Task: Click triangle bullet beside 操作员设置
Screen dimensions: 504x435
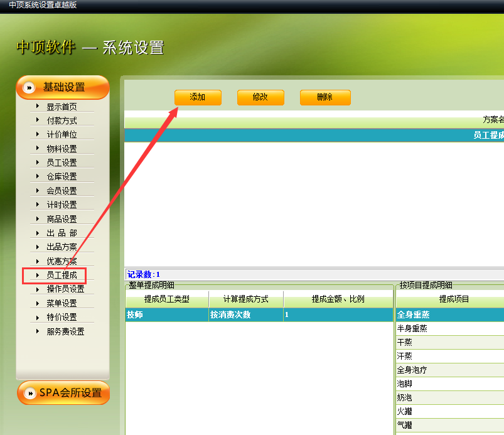Action: tap(38, 289)
